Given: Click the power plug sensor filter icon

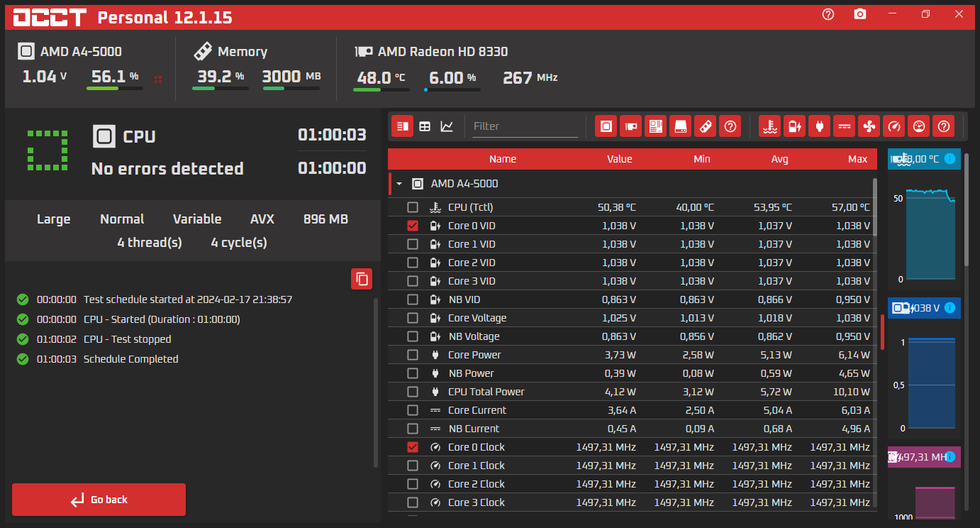Looking at the screenshot, I should 819,126.
